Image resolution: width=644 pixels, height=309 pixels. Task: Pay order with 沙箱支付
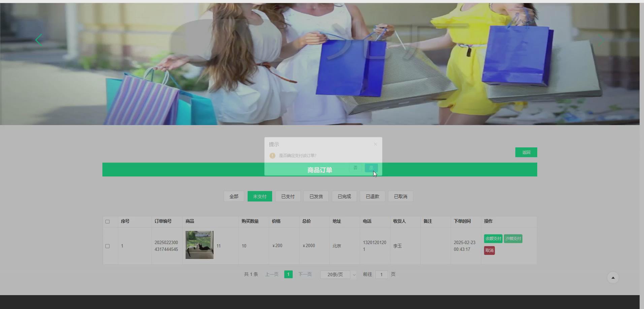pos(513,238)
